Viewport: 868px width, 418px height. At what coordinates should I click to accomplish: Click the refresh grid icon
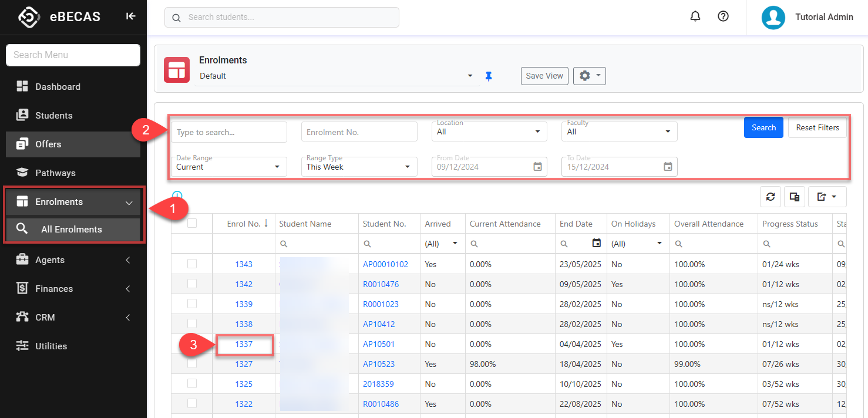[771, 197]
